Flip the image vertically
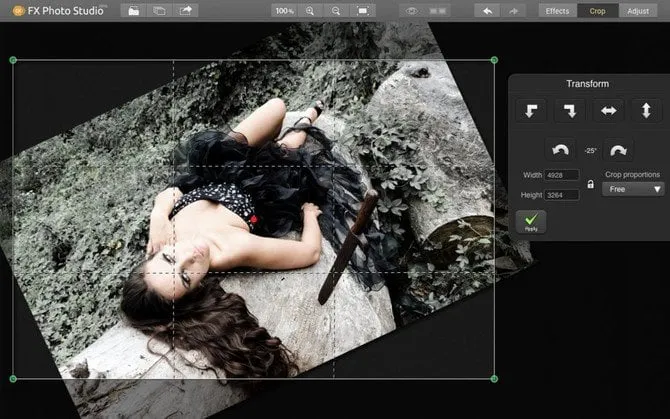Viewport: 670px width, 419px height. [x=645, y=110]
